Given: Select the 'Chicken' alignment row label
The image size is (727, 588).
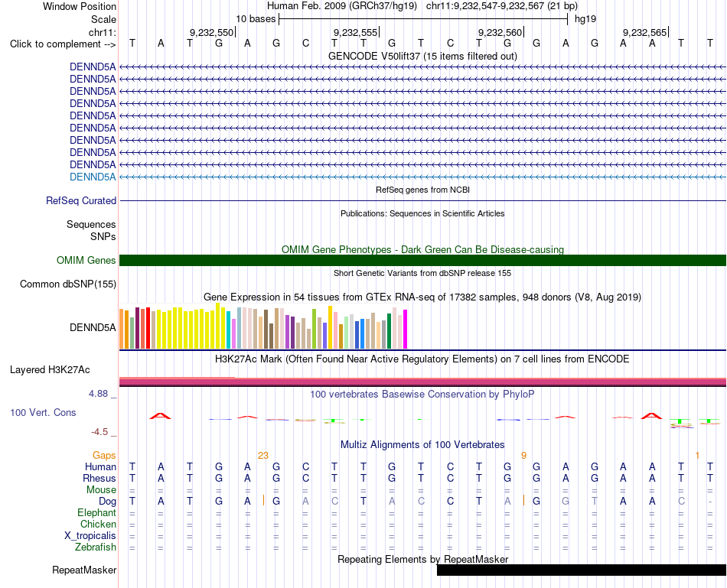Looking at the screenshot, I should click(98, 524).
